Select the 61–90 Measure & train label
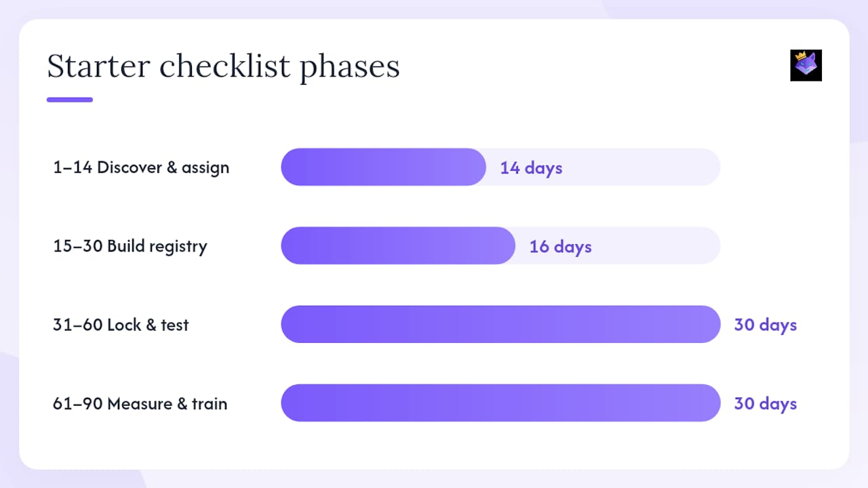Viewport: 868px width, 488px height. tap(140, 403)
